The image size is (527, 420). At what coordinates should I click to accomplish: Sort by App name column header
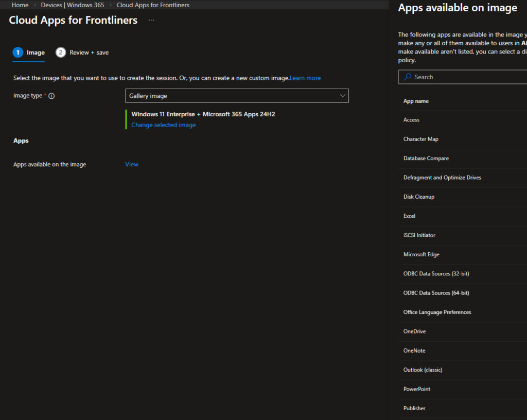pyautogui.click(x=416, y=101)
